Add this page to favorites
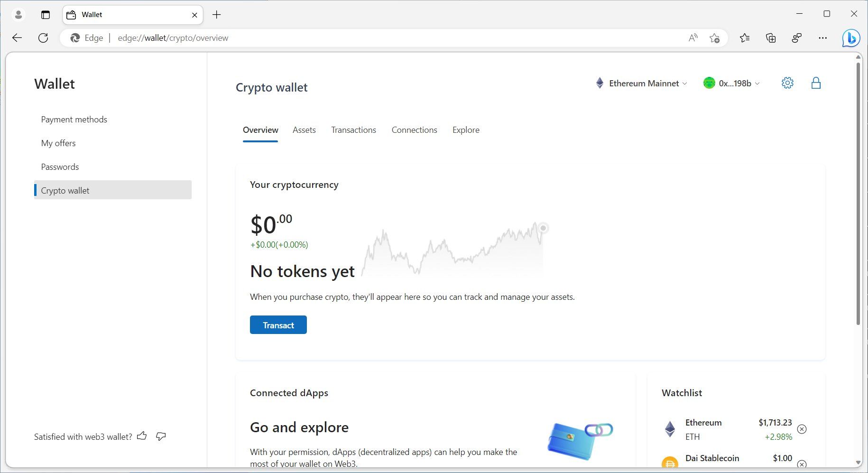This screenshot has width=868, height=473. coord(714,38)
